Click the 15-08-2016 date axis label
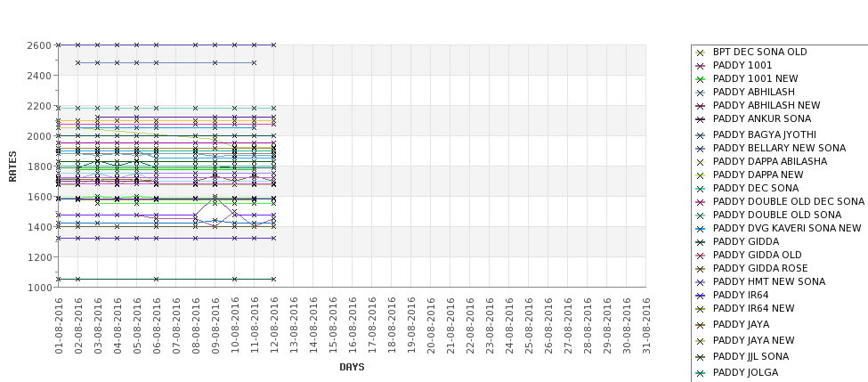The height and width of the screenshot is (382, 868). pos(333,326)
